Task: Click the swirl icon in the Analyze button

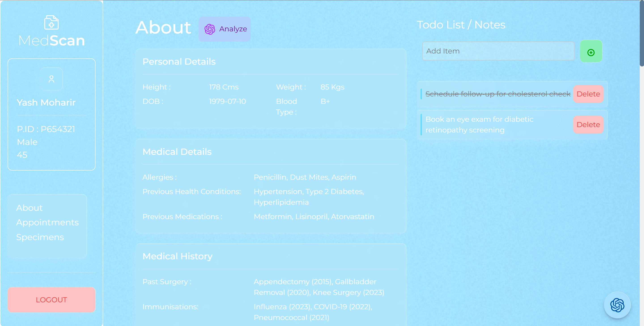Action: 210,29
